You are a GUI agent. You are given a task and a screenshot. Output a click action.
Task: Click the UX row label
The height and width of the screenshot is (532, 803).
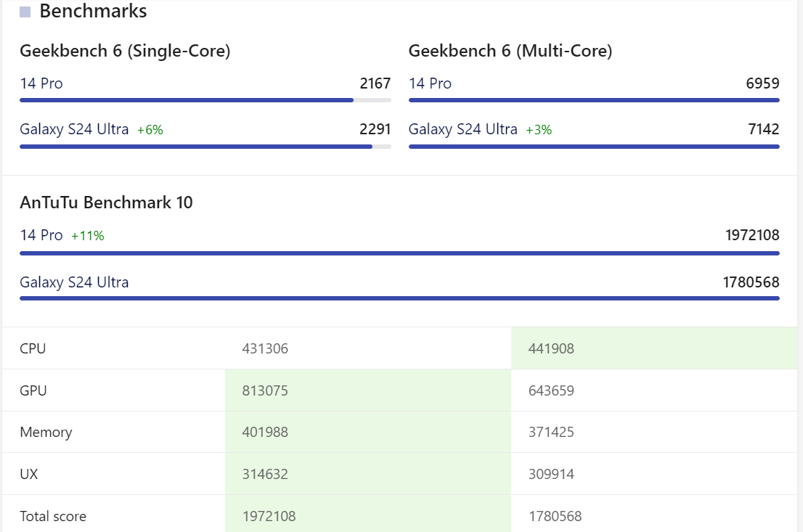29,474
